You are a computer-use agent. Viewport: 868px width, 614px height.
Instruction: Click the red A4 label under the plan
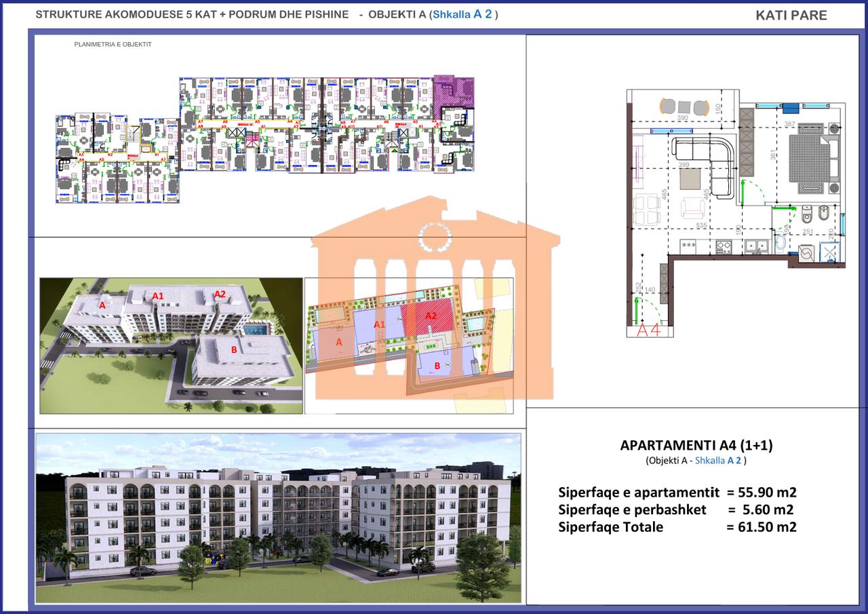pyautogui.click(x=649, y=330)
